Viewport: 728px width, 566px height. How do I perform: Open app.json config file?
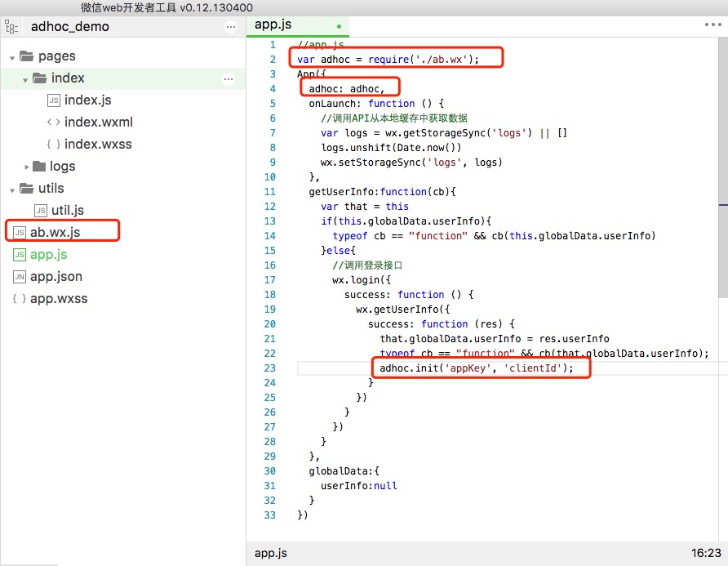point(56,277)
